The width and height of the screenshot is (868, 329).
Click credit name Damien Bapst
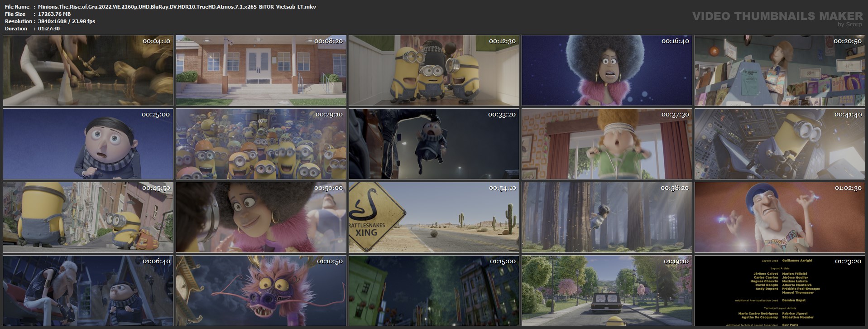pyautogui.click(x=794, y=300)
